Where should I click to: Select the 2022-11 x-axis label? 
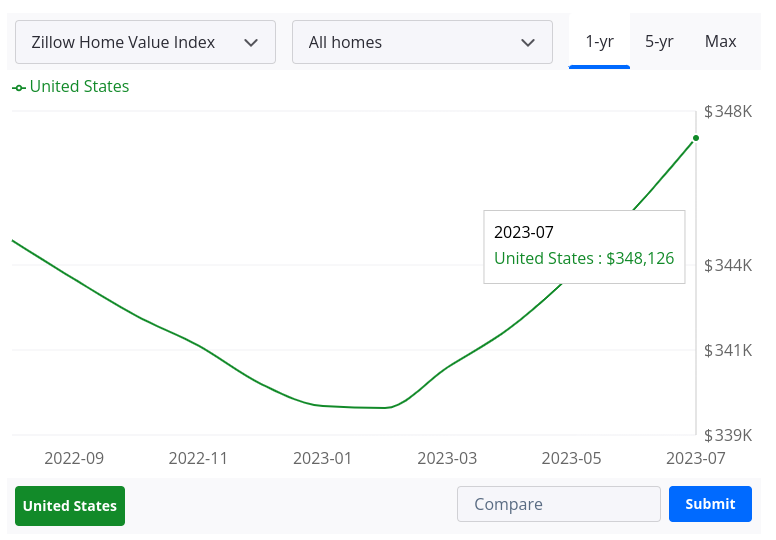coord(198,458)
